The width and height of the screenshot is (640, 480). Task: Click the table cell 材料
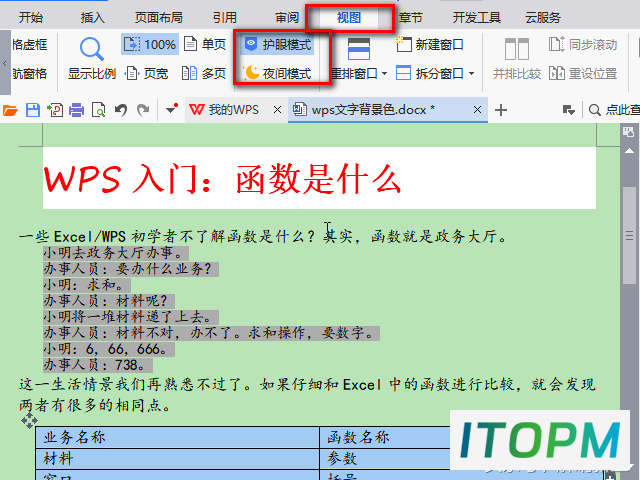[x=177, y=459]
